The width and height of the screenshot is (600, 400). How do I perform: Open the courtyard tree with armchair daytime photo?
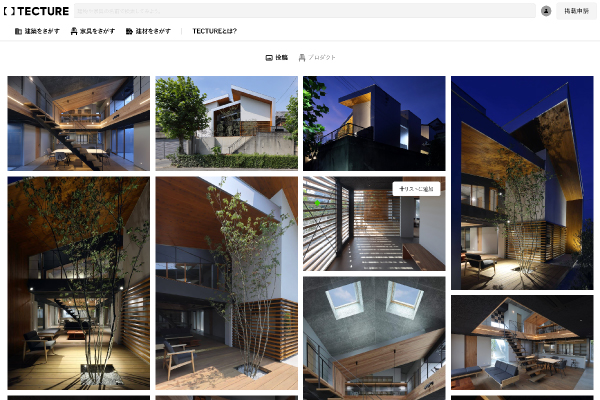tap(227, 283)
